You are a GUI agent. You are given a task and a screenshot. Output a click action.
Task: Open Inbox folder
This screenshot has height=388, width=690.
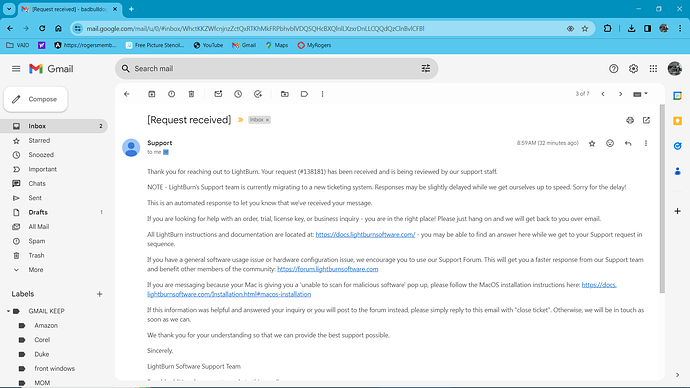54,126
